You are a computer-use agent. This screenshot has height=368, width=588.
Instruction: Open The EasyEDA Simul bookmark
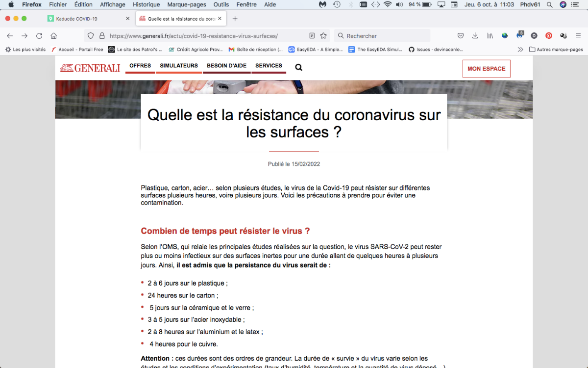coord(375,50)
